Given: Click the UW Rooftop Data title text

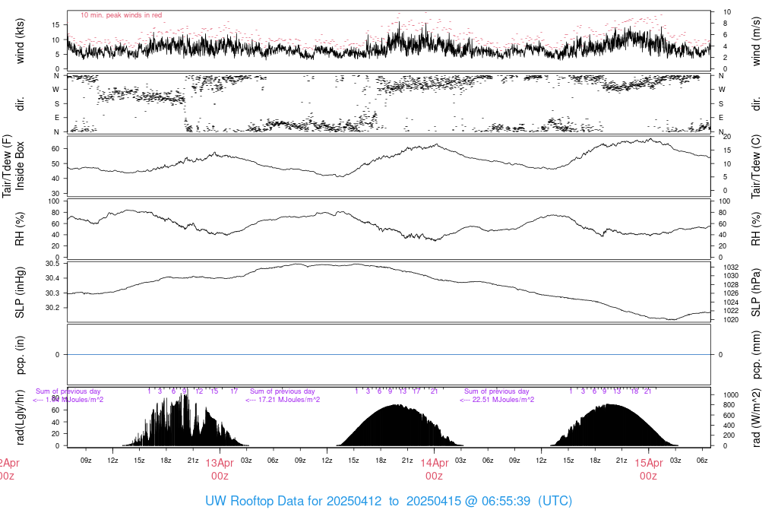Looking at the screenshot, I should [x=388, y=501].
